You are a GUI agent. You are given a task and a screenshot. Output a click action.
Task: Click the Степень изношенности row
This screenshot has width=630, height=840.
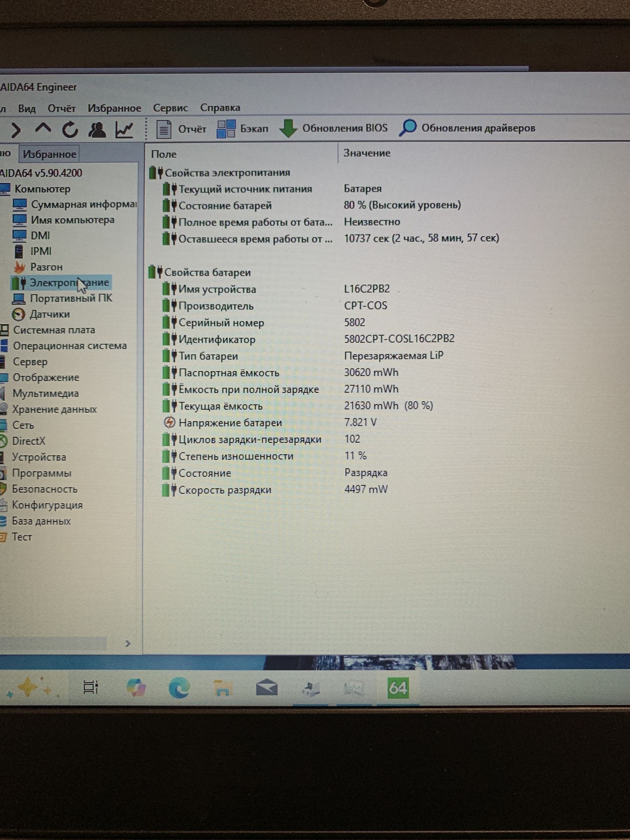click(x=265, y=456)
